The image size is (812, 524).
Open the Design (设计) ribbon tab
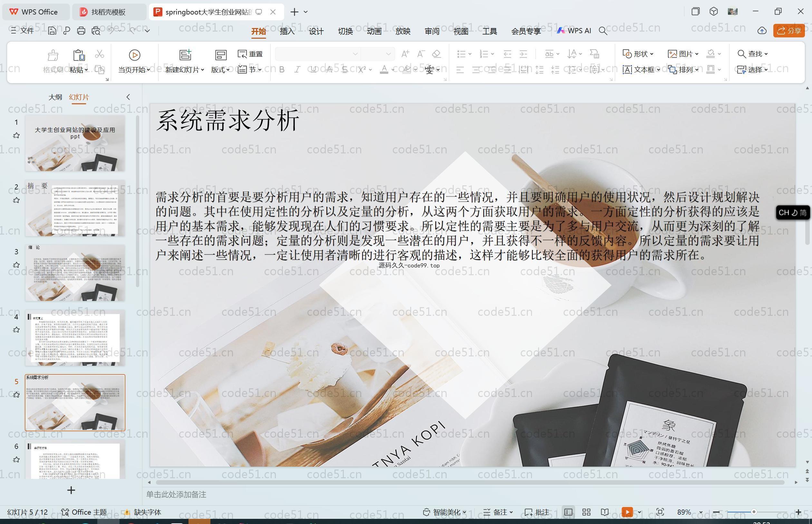(316, 31)
